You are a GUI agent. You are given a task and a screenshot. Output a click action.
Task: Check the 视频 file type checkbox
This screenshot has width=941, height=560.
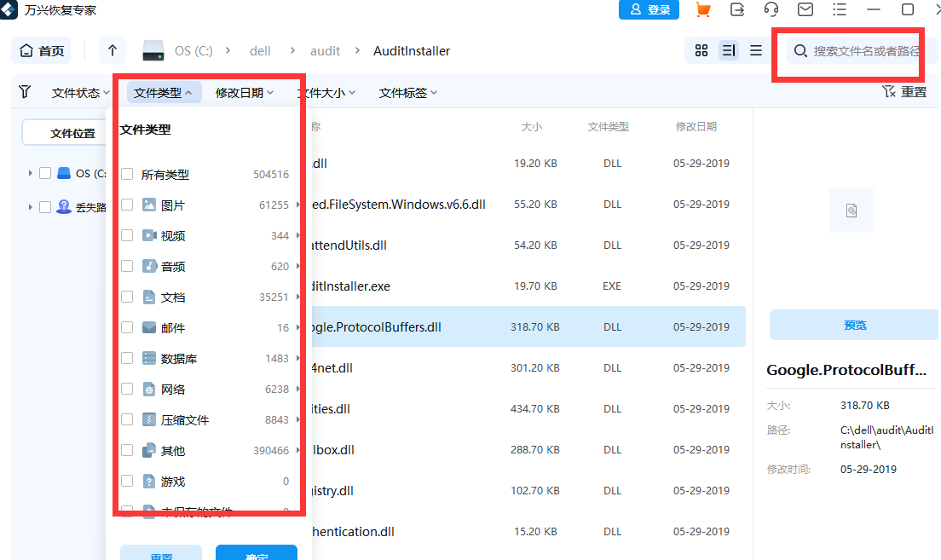pos(128,235)
